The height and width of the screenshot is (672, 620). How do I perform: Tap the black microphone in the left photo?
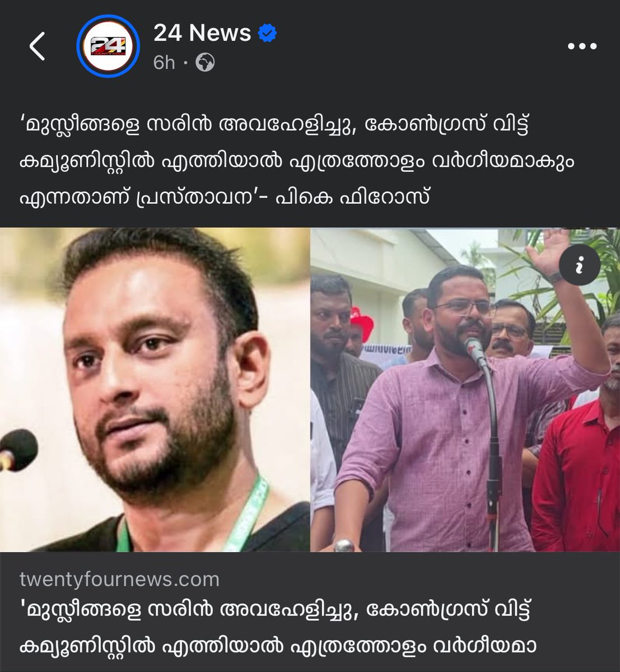[17, 450]
